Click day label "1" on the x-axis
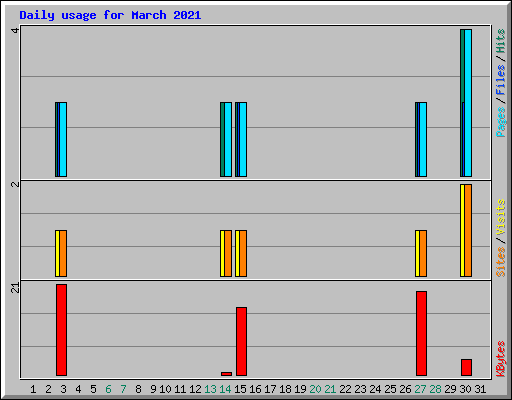The image size is (512, 400). [33, 389]
